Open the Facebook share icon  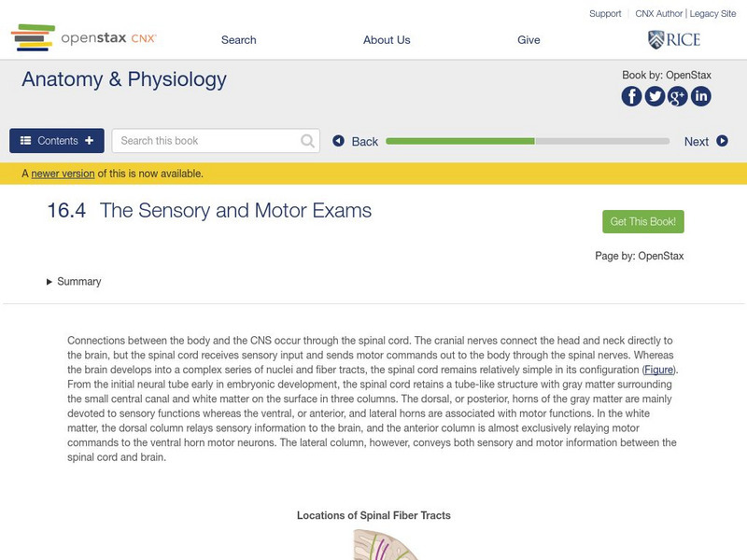tap(632, 96)
